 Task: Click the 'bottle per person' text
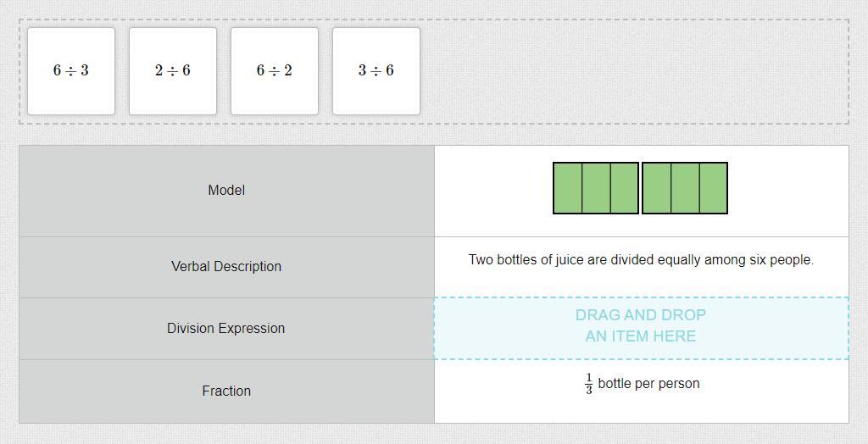point(648,384)
